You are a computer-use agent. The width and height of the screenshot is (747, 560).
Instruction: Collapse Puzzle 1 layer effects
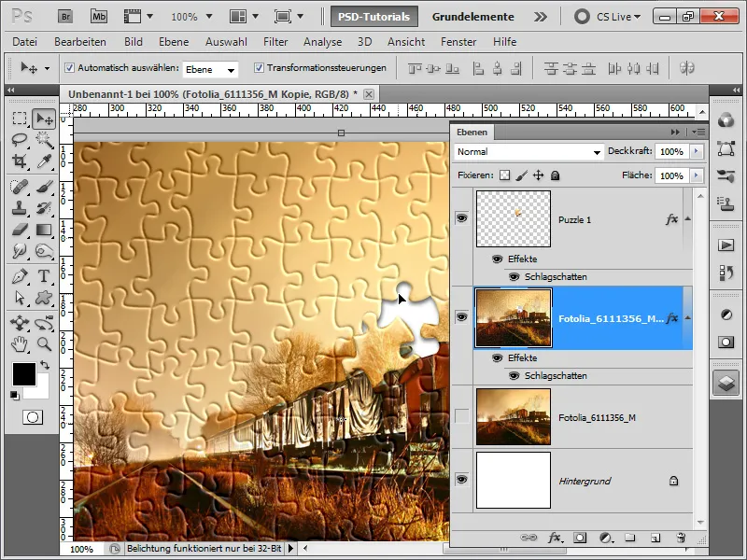pyautogui.click(x=687, y=218)
